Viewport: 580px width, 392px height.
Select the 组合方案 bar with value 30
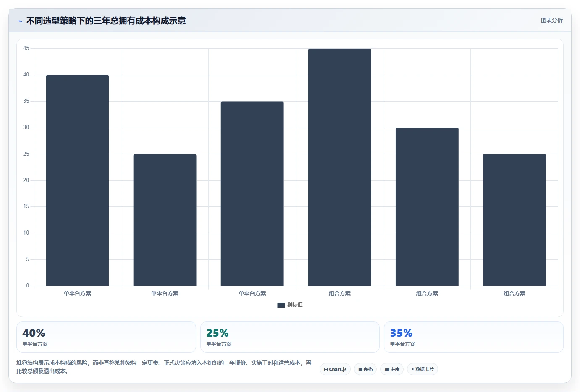pyautogui.click(x=427, y=207)
